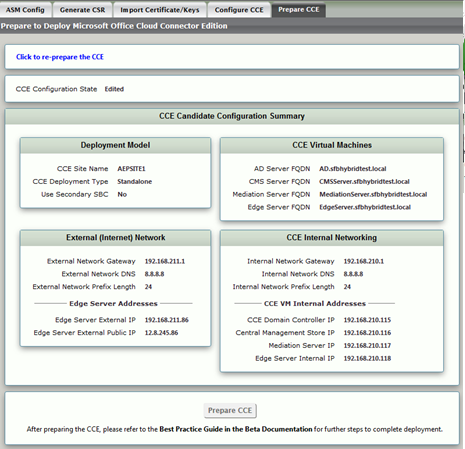This screenshot has width=465, height=449.
Task: Click the CCE Virtual Machines panel header
Action: (x=332, y=145)
